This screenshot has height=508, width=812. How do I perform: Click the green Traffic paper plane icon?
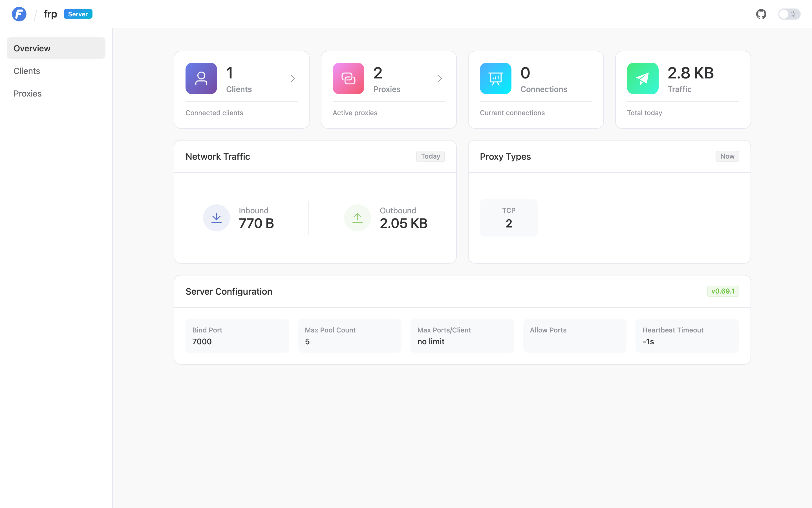(643, 78)
